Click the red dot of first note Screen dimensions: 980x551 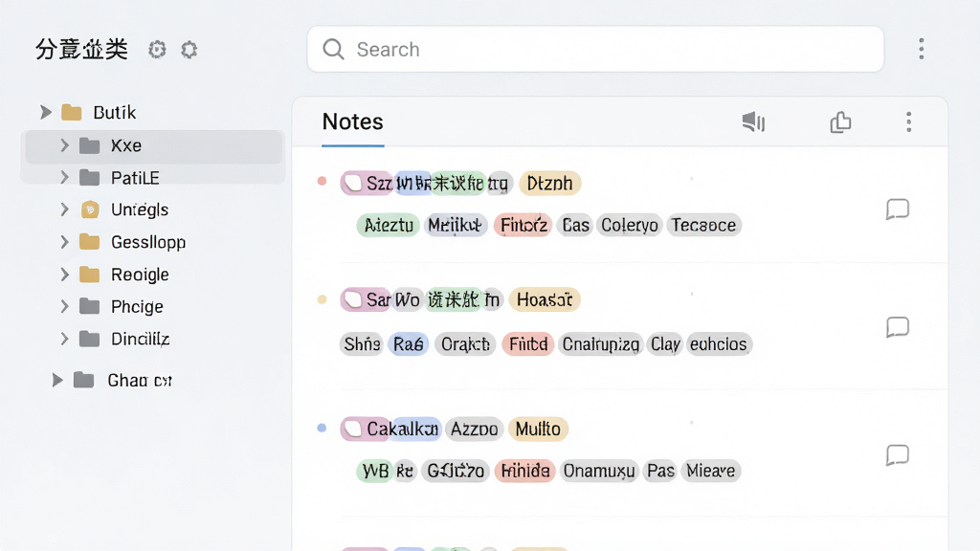tap(322, 181)
